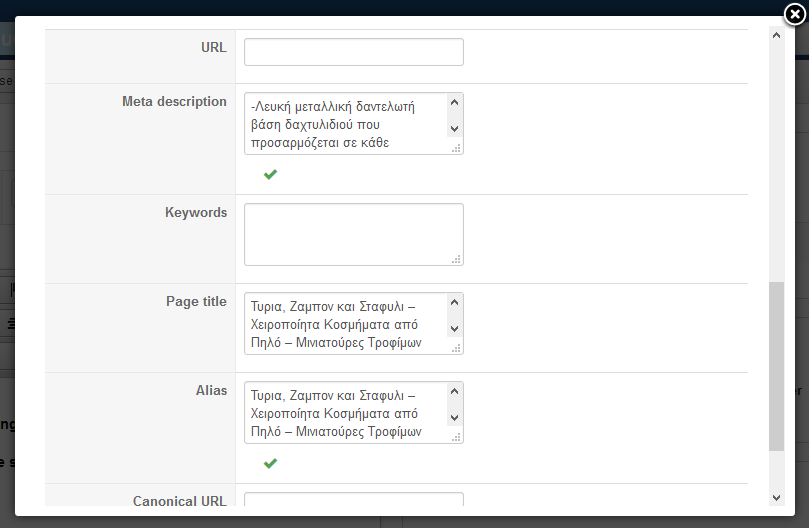
Task: Click inside the Meta description text area
Action: click(344, 124)
